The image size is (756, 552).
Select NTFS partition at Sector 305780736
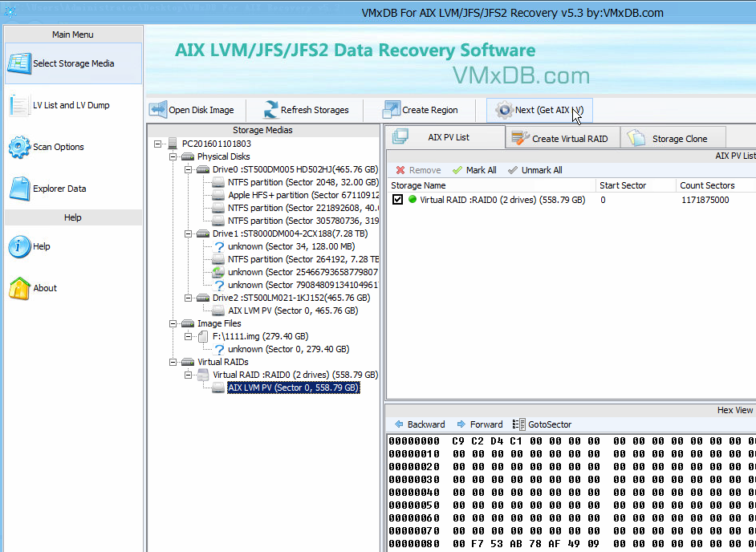(x=303, y=221)
